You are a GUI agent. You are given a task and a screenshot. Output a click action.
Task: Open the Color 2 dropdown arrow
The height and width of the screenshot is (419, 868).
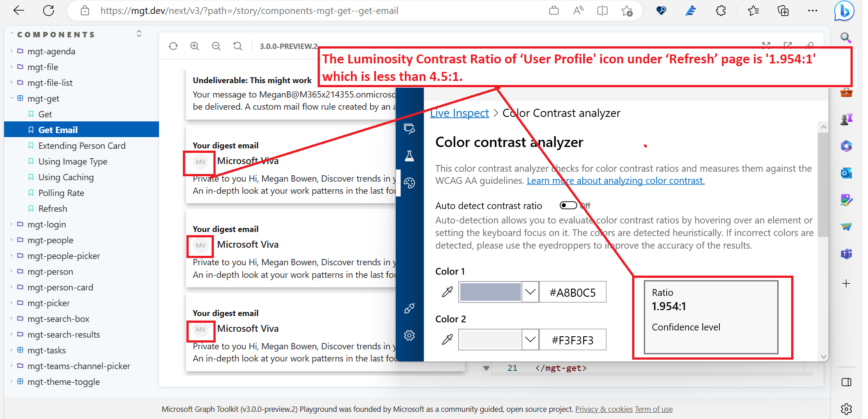(x=531, y=339)
